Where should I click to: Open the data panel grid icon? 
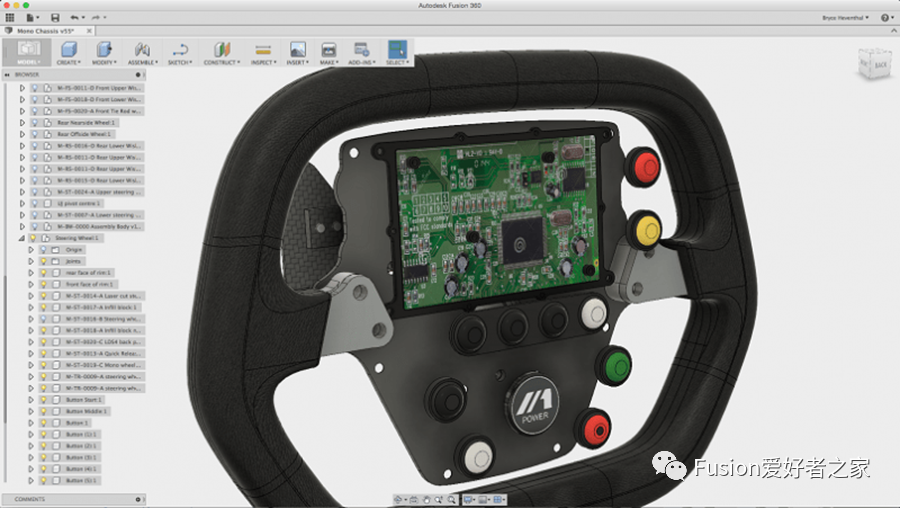pos(10,17)
